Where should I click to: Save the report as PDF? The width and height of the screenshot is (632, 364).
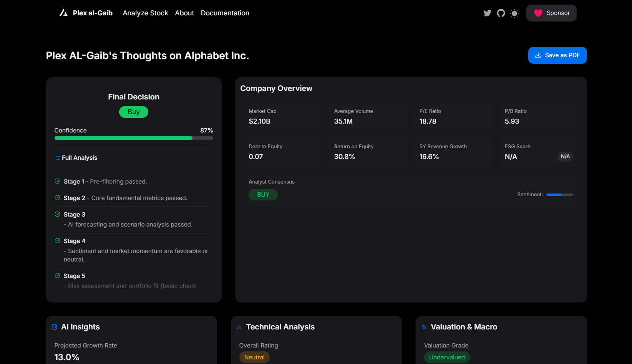coord(557,55)
